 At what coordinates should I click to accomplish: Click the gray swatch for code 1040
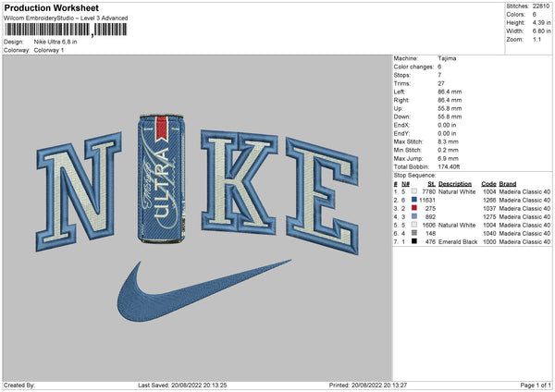[x=414, y=233]
